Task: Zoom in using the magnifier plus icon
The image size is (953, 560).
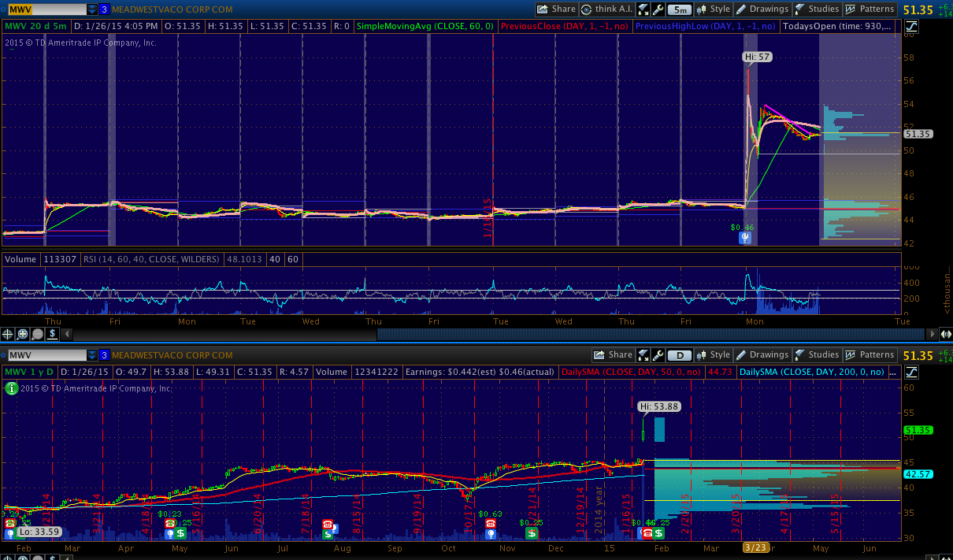Action: 23,334
